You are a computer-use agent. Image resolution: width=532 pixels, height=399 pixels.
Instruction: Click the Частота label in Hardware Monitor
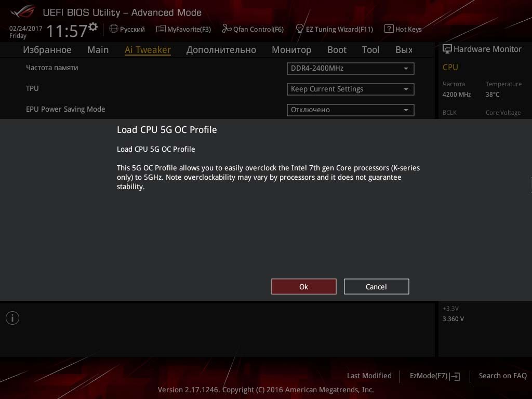[x=454, y=84]
